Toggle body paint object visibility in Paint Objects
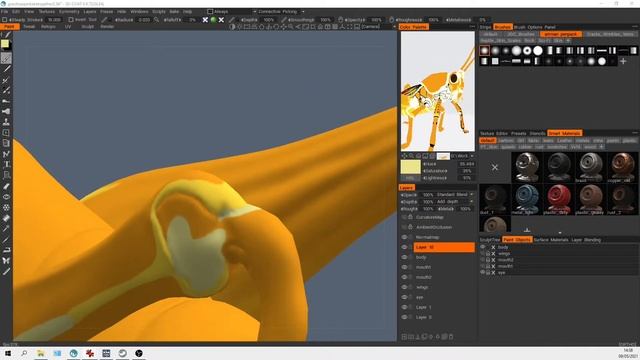This screenshot has height=360, width=640. coord(482,247)
